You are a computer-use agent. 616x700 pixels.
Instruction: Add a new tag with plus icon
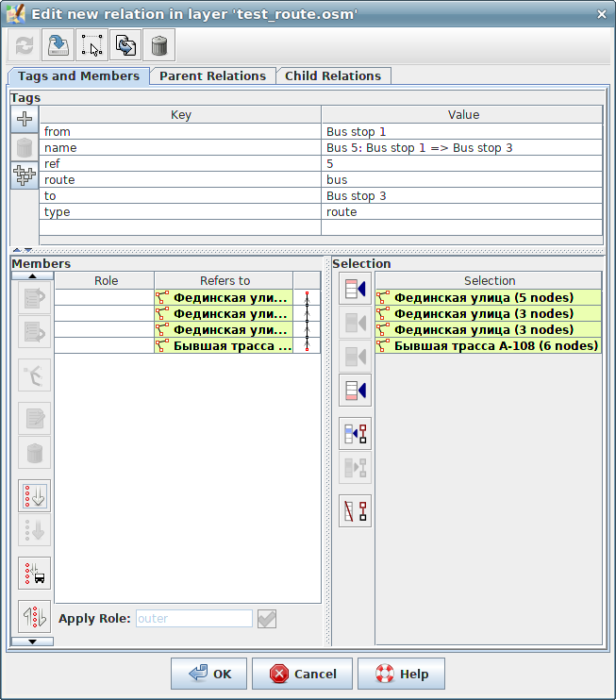pos(25,118)
